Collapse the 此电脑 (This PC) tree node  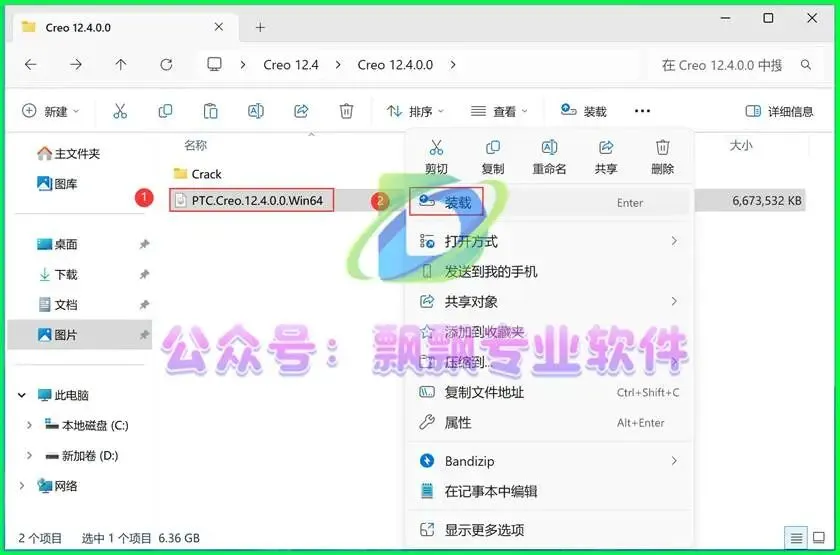[22, 395]
